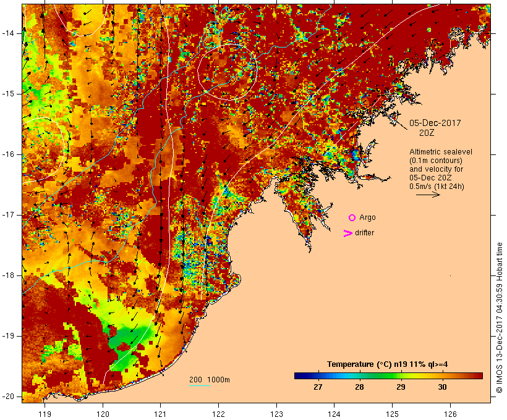Click latitude label -16

point(9,154)
